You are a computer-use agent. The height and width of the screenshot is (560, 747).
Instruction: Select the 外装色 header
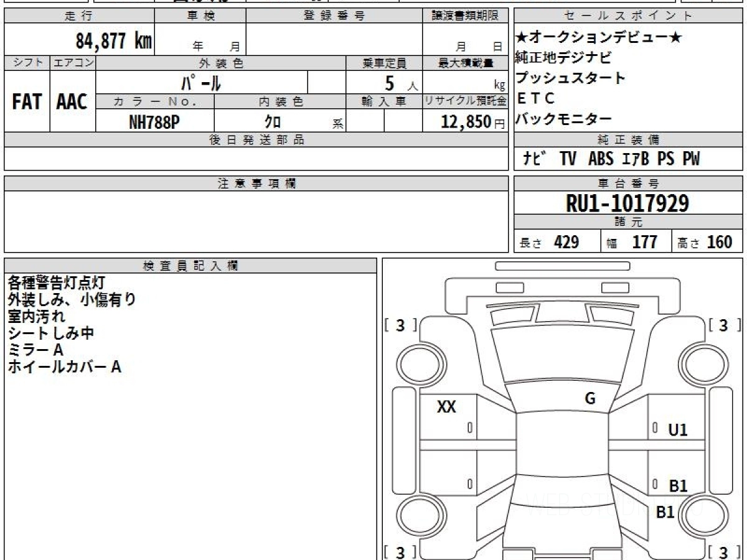click(x=221, y=63)
